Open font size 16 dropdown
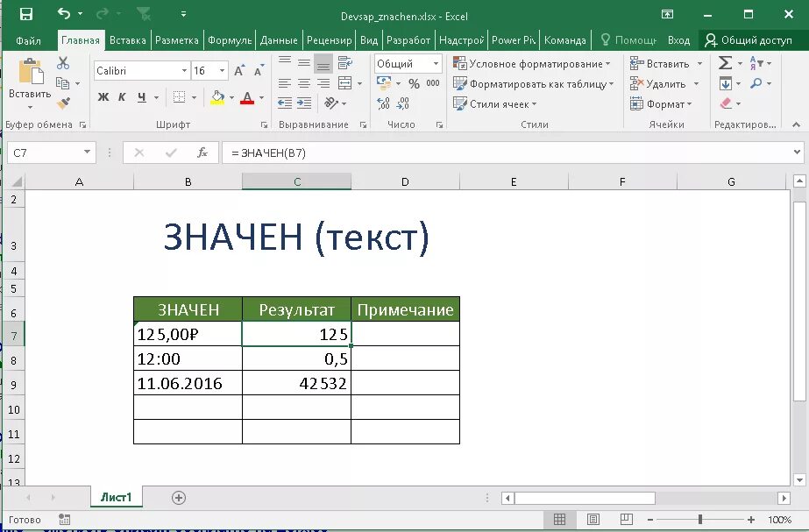This screenshot has height=532, width=809. pos(222,71)
